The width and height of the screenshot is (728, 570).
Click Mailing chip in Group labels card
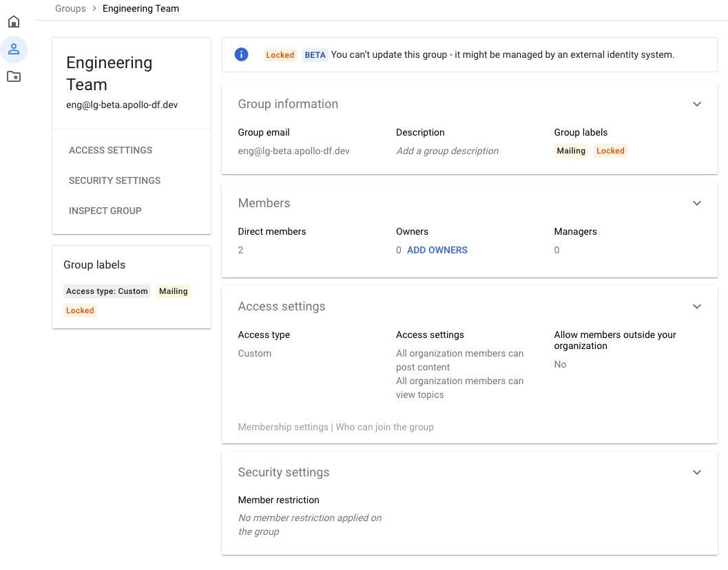point(173,291)
